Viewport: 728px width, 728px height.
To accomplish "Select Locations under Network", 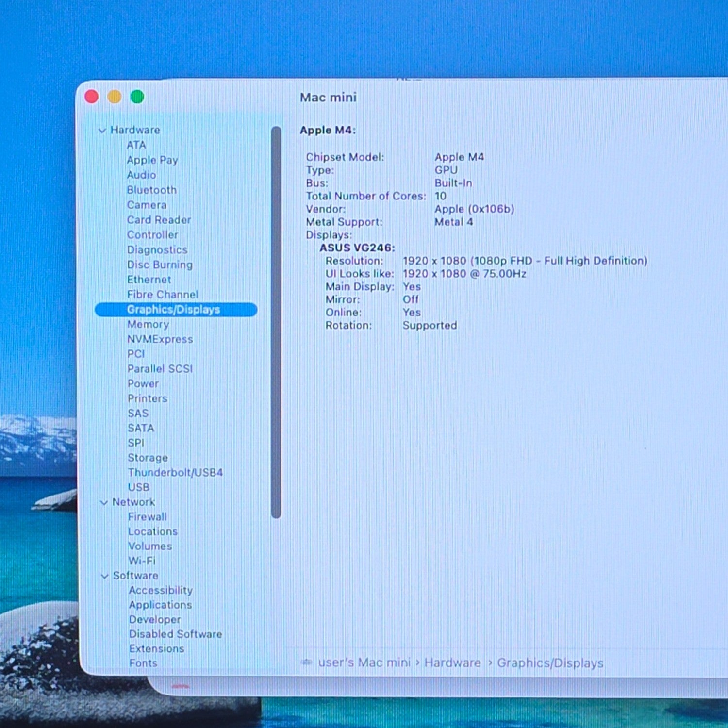I will tap(153, 531).
